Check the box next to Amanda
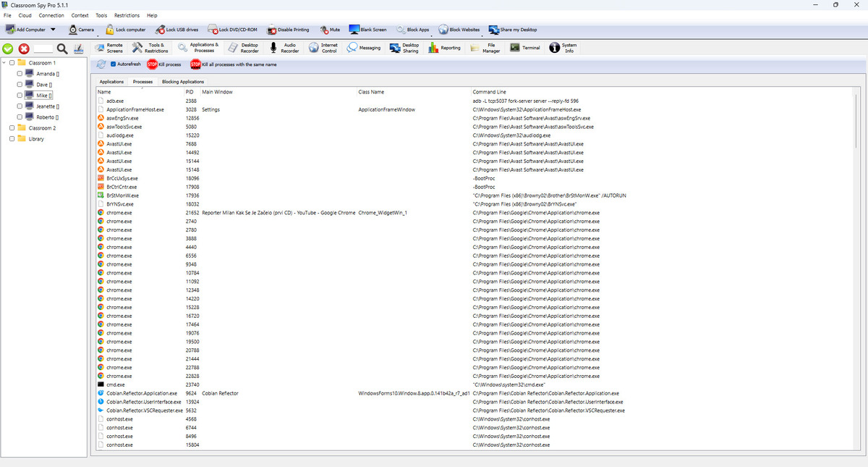The height and width of the screenshot is (467, 868). click(19, 74)
